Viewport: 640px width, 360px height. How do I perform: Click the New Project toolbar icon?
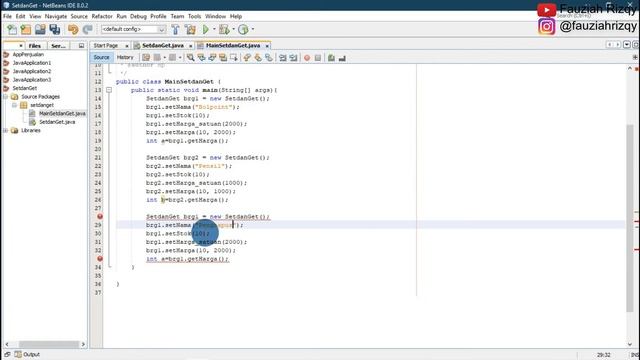(26, 29)
